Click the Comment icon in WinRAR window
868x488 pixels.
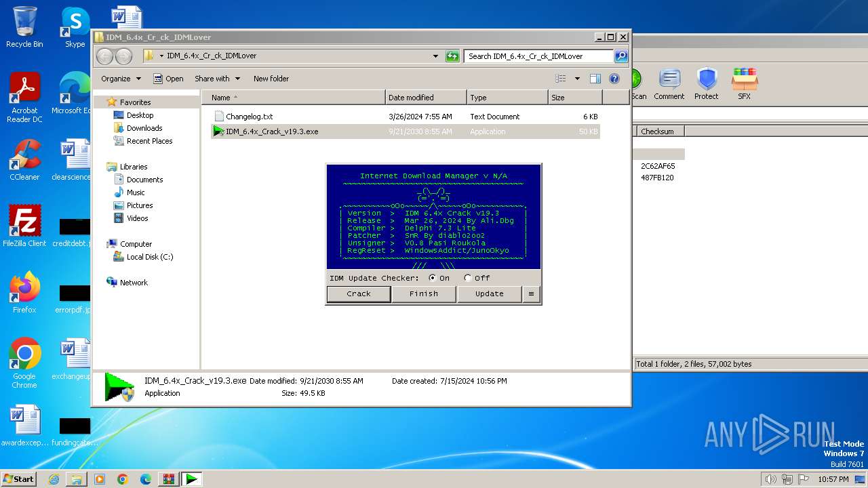[669, 85]
